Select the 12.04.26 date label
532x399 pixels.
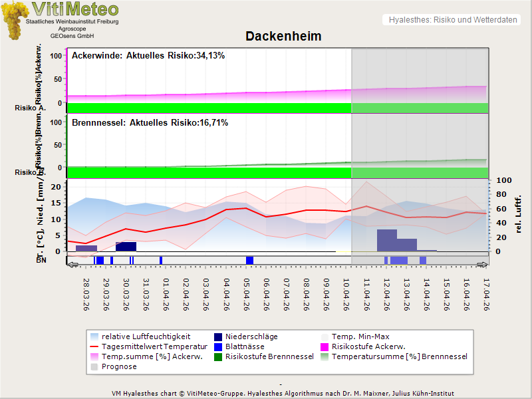(x=387, y=295)
